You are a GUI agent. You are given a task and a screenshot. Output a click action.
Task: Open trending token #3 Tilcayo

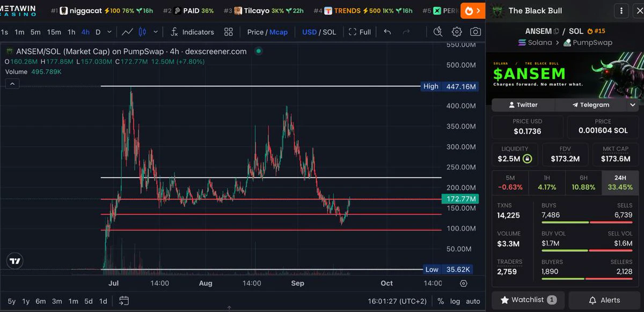coord(264,11)
